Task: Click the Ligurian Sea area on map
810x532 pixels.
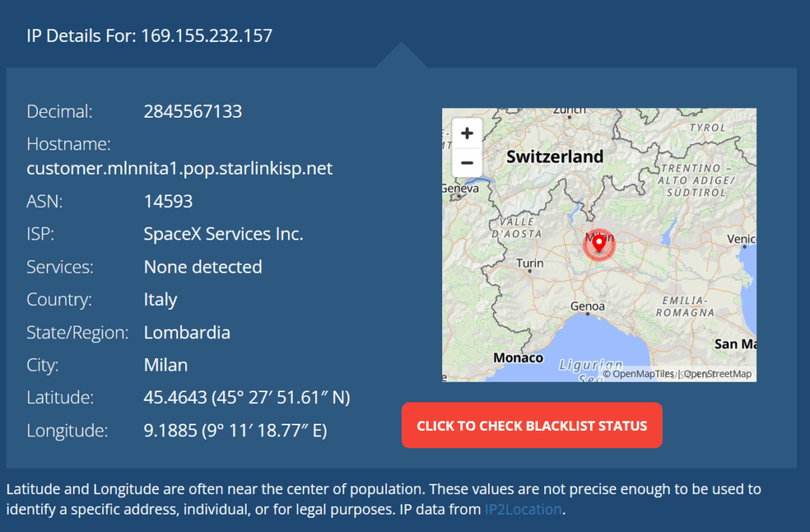Action: pos(585,367)
